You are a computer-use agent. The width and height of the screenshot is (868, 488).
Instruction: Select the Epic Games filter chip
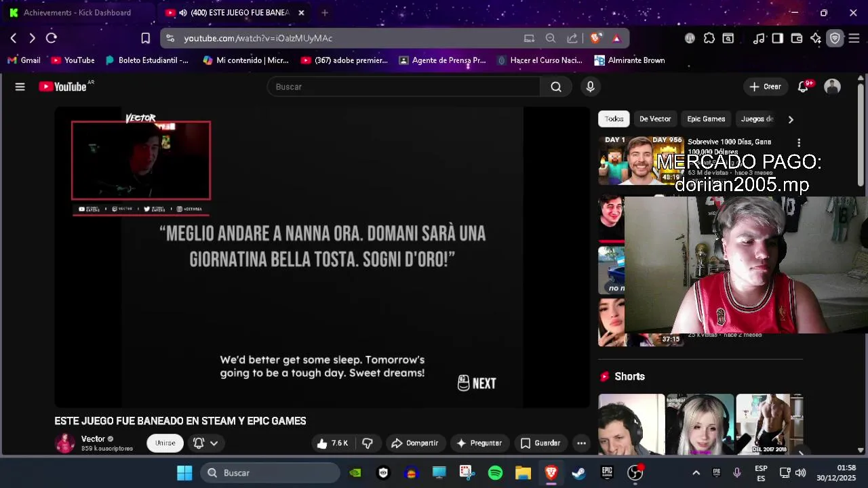coord(706,119)
